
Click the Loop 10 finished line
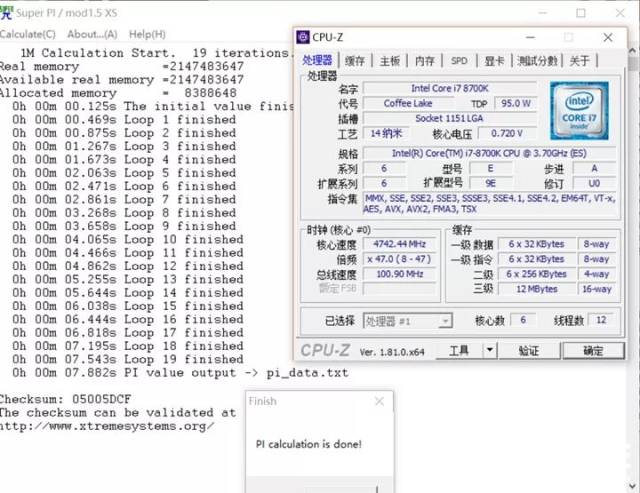[128, 239]
